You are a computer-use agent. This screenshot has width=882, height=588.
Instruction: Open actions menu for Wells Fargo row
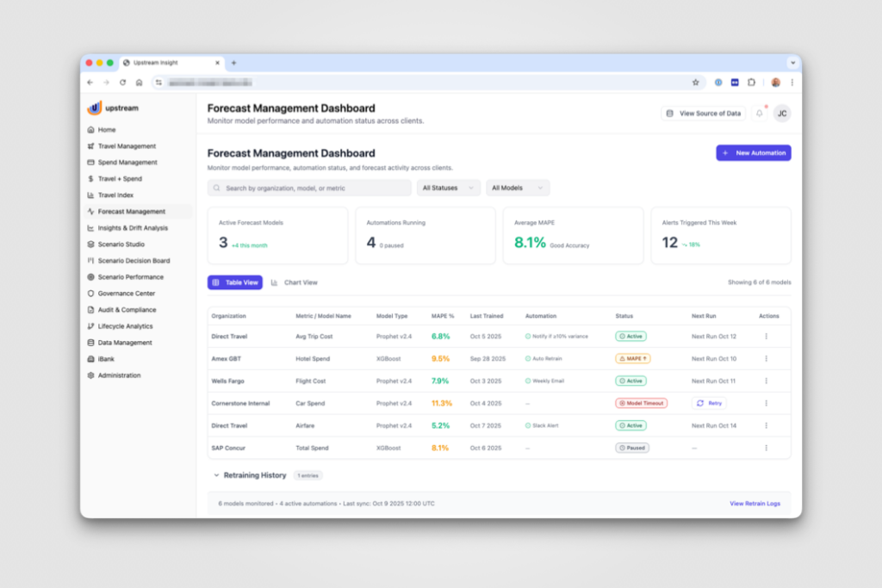766,381
